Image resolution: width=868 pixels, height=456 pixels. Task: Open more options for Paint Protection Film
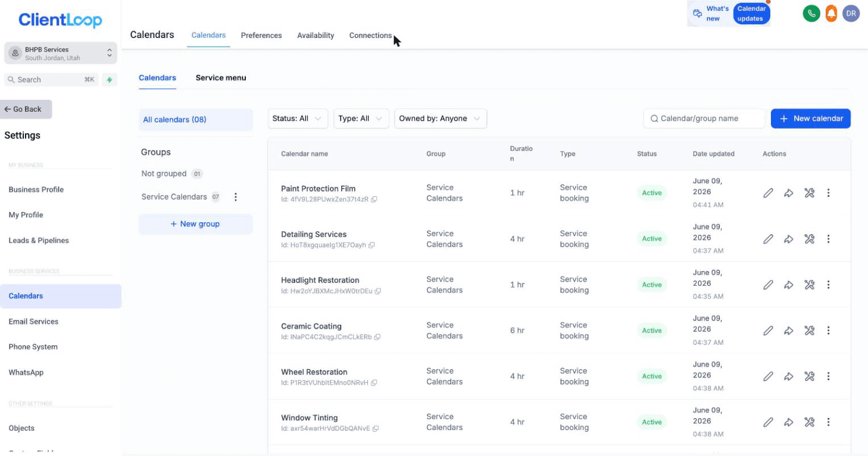point(828,193)
